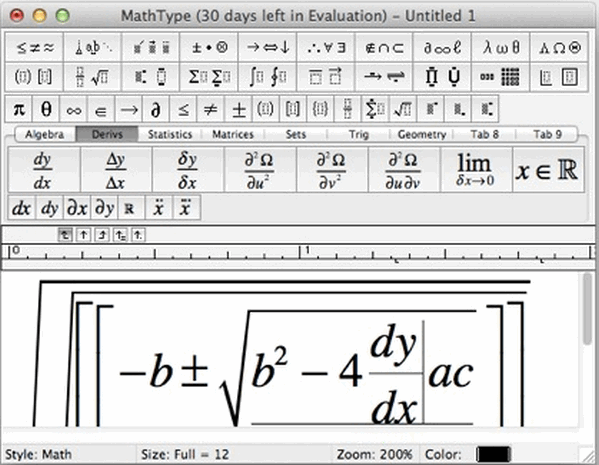Insert mixed partial ∂²Ω/∂u∂v expression
Viewport: 599px width, 465px height.
click(404, 170)
